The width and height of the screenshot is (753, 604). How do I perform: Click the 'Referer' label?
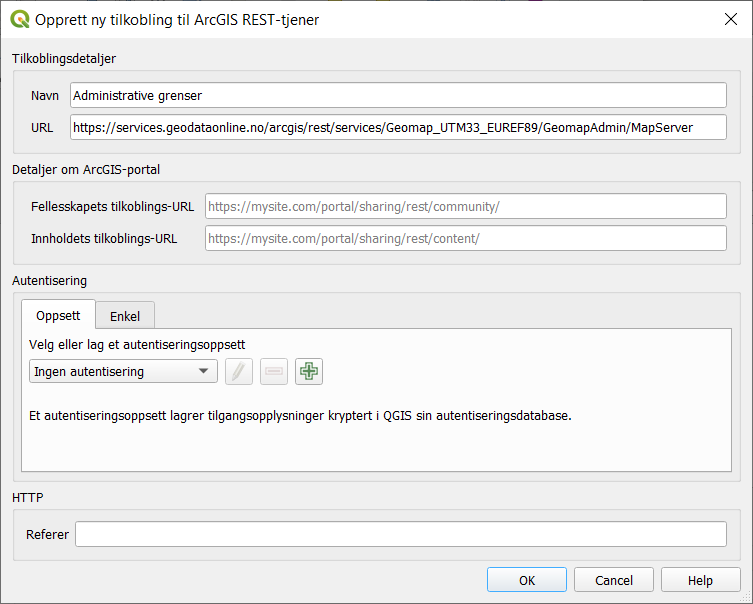pyautogui.click(x=48, y=534)
